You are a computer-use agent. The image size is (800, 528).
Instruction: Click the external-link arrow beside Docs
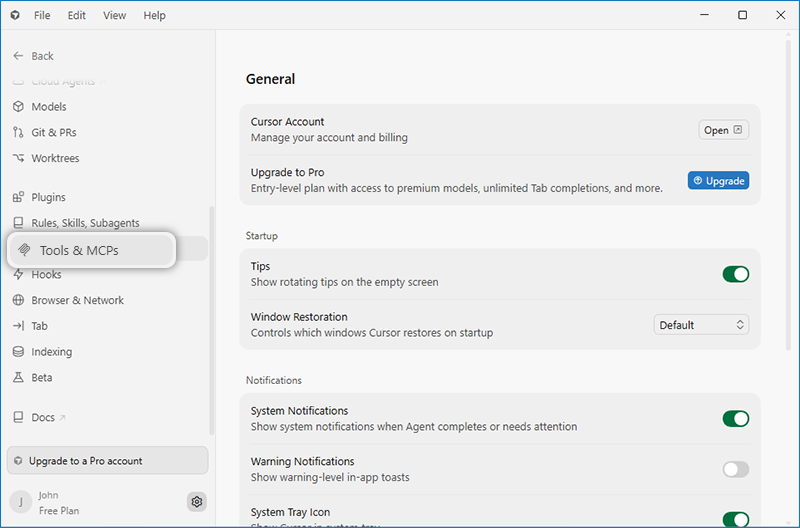(x=62, y=417)
